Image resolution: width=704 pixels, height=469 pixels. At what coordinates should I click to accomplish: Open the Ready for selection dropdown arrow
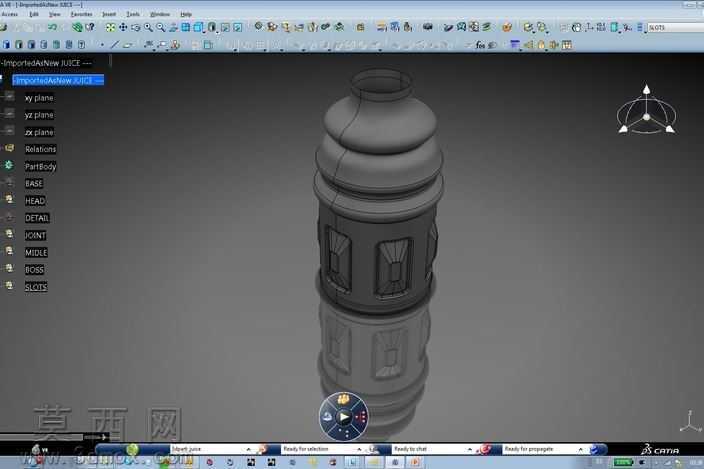click(x=359, y=449)
